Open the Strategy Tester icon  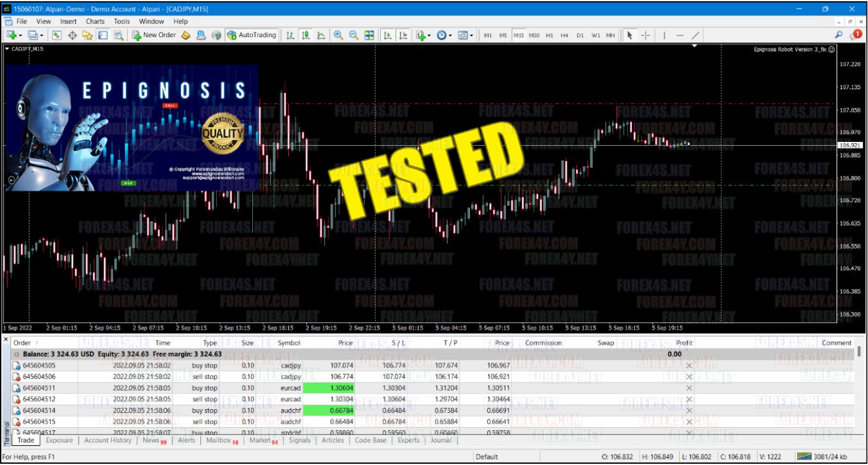coord(118,35)
